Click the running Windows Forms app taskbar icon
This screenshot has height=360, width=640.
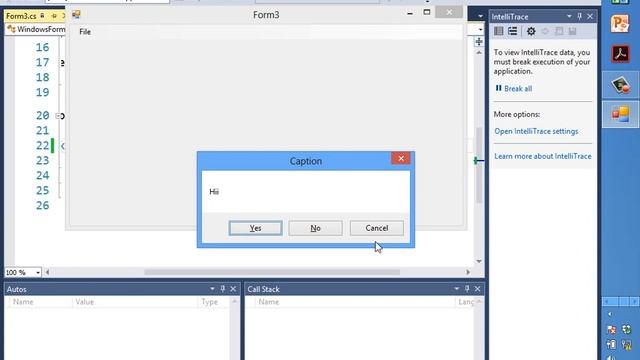[x=620, y=114]
